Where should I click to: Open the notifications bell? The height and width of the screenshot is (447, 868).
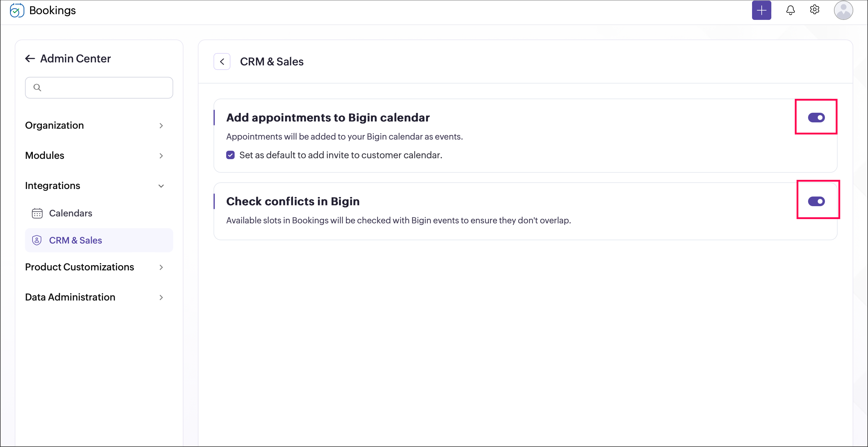[x=790, y=10]
